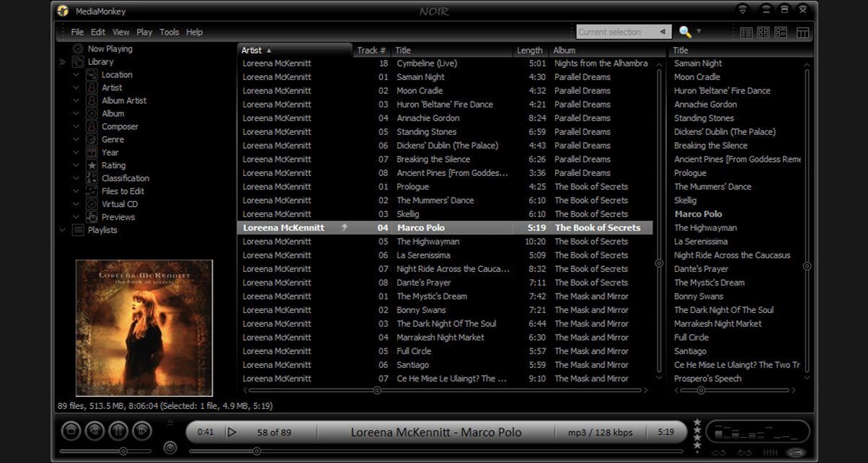Open the Tools menu
The width and height of the screenshot is (868, 463).
(x=169, y=32)
